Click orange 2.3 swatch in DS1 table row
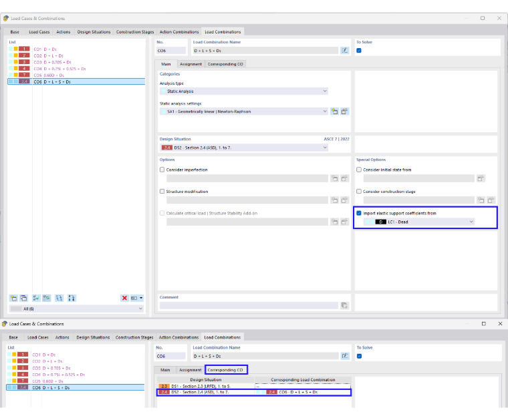The image size is (508, 420). pyautogui.click(x=164, y=386)
